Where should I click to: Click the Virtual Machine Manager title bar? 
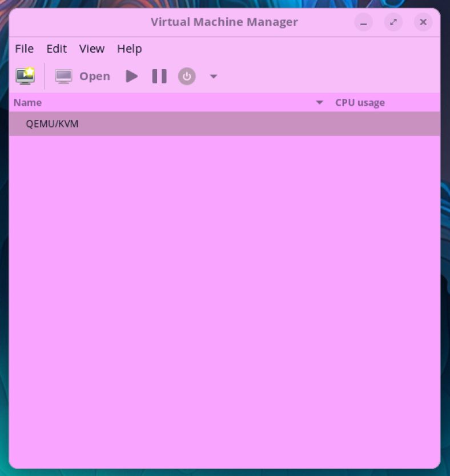pos(224,22)
